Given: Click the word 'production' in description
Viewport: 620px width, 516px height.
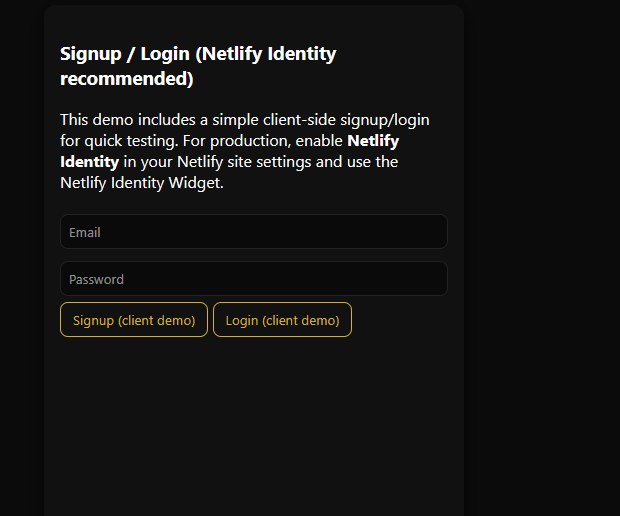Looking at the screenshot, I should [x=252, y=141].
